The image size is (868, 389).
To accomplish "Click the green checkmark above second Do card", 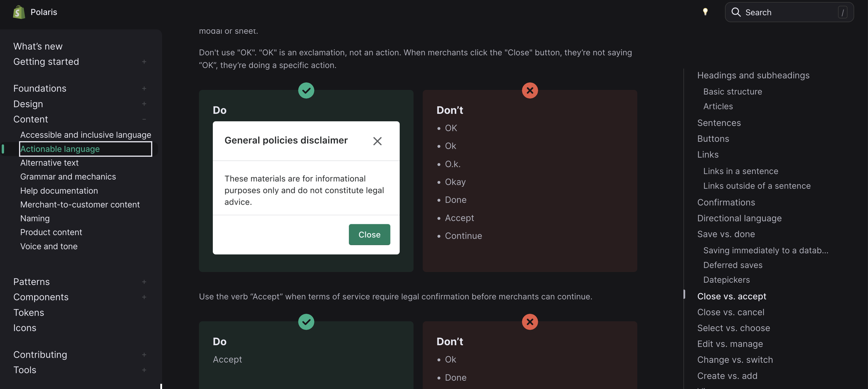I will point(306,322).
